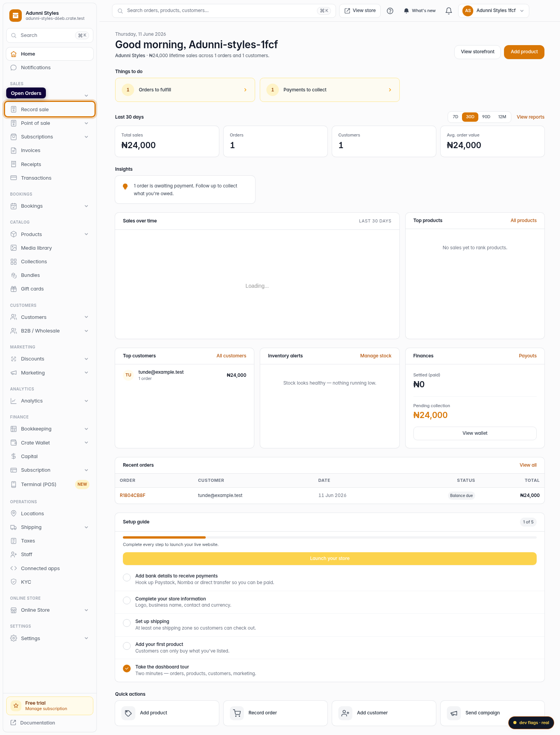Click the Connected apps code icon
Screen dimensions: 560x735
[14, 568]
